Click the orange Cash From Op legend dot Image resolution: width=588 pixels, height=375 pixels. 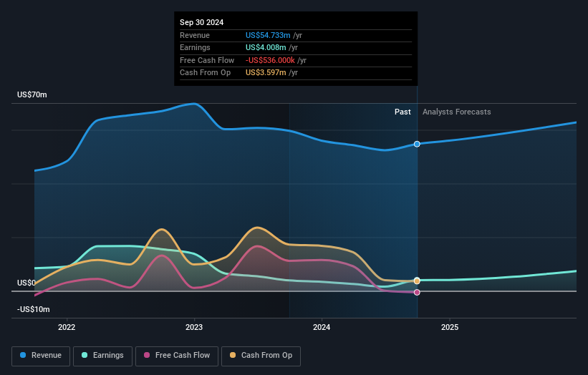[233, 355]
